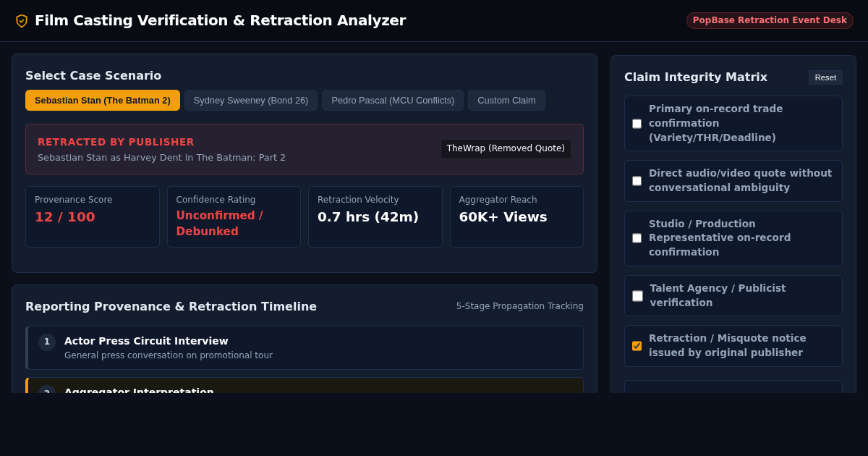This screenshot has width=868, height=456.
Task: Click PopBase Retraction Event Desk badge
Action: (770, 20)
